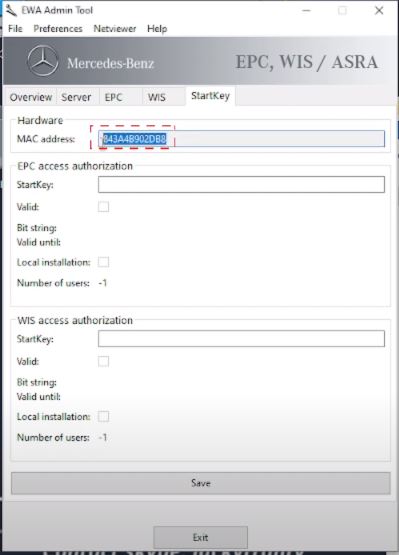Viewport: 399px width, 555px height.
Task: Switch to the Server tab
Action: 76,97
